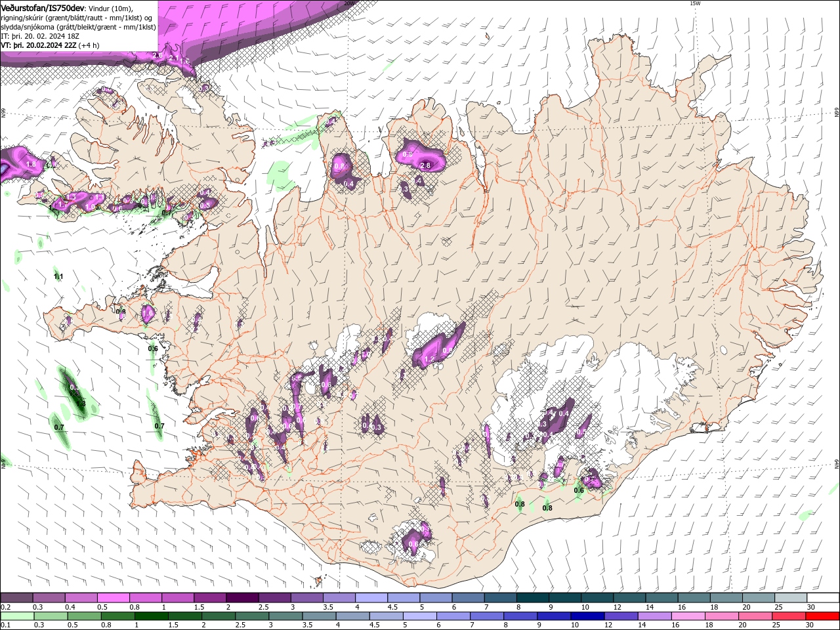
Task: Click the dark blue rain swatch at 10
Action: coord(587,616)
